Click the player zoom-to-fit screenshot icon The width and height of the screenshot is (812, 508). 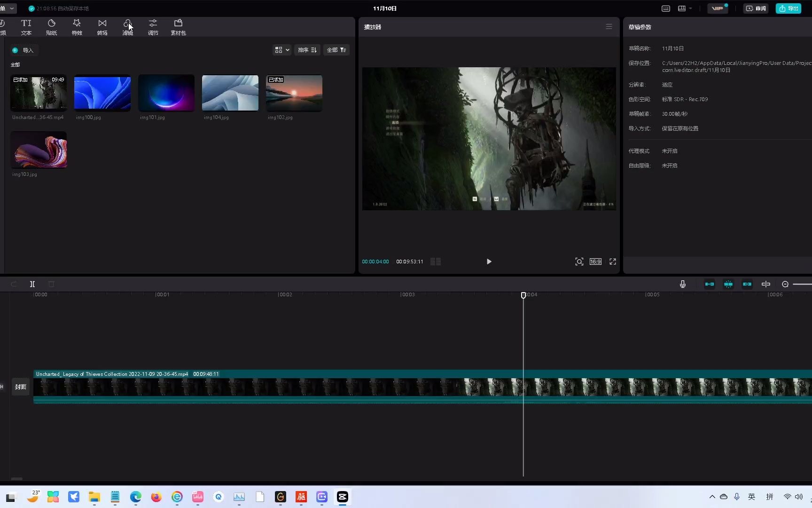tap(579, 262)
